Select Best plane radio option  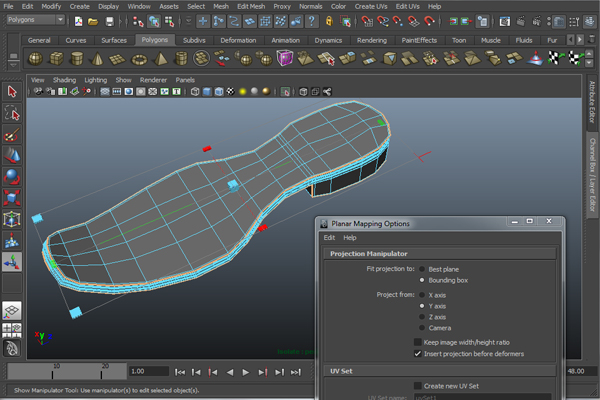(422, 269)
